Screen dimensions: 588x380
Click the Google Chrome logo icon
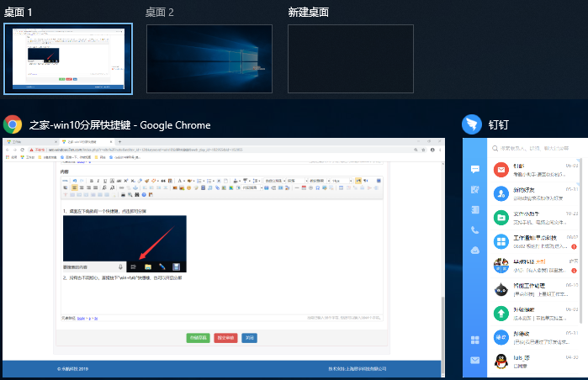coord(13,125)
